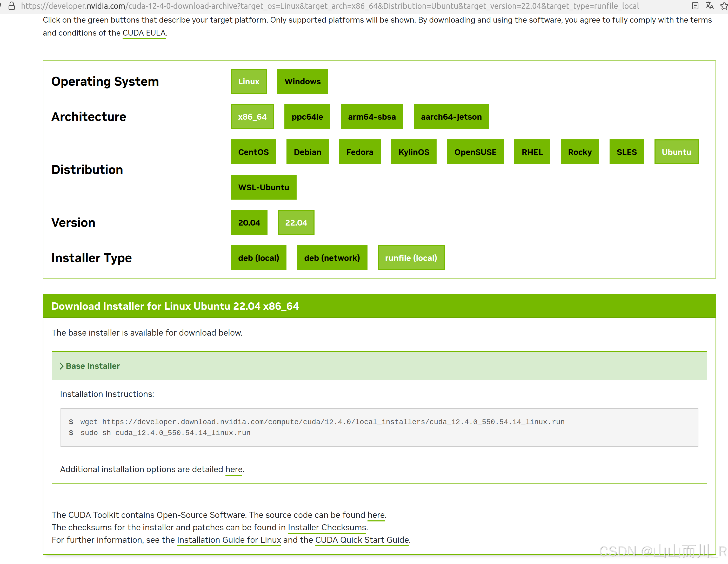Select Fedora distribution
The height and width of the screenshot is (564, 728).
(x=360, y=152)
